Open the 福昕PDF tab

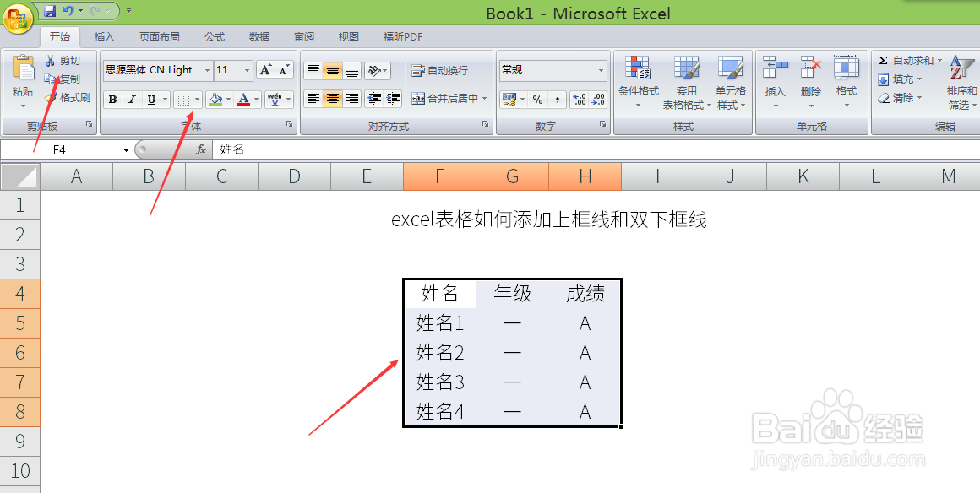coord(402,37)
